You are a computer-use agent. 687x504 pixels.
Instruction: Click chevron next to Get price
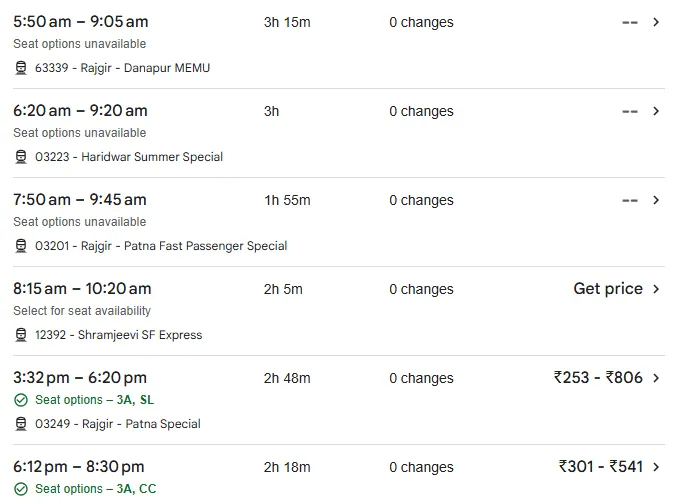(x=656, y=289)
